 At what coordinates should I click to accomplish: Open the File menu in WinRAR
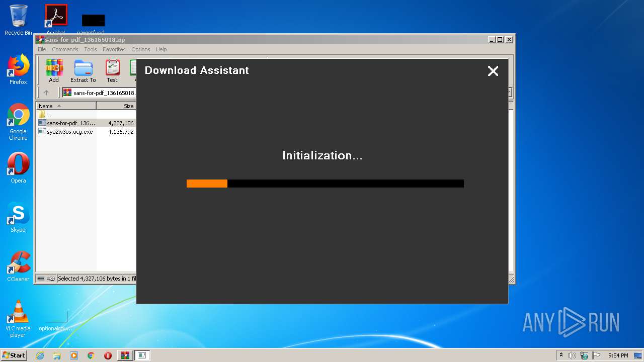[42, 49]
